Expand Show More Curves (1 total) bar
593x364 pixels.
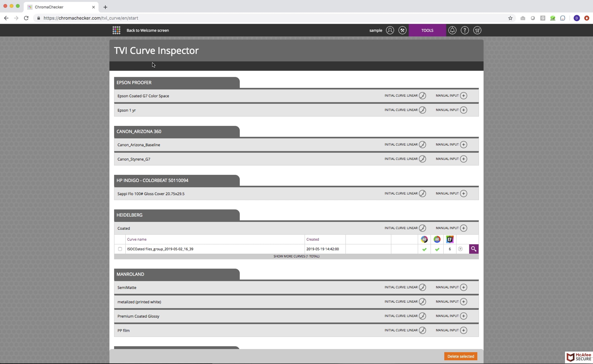(x=296, y=256)
